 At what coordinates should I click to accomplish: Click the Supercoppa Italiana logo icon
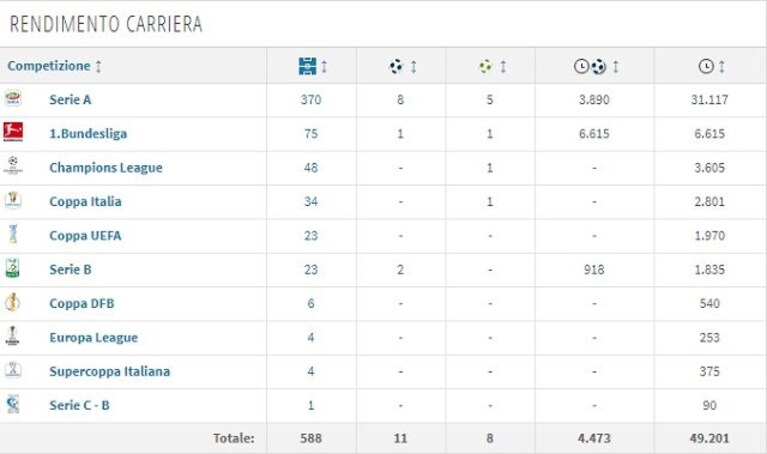[13, 369]
